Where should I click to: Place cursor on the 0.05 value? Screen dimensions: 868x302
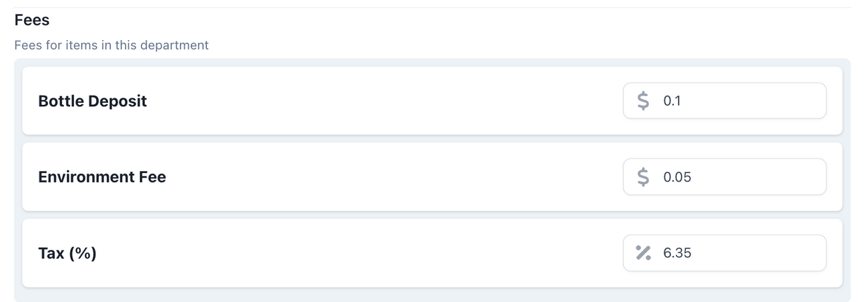(x=677, y=177)
